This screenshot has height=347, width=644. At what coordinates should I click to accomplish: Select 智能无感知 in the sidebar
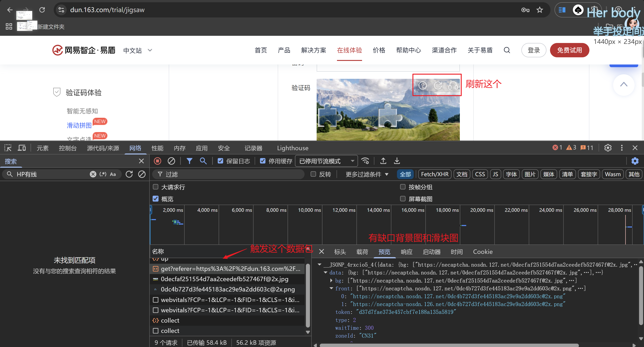coord(82,111)
